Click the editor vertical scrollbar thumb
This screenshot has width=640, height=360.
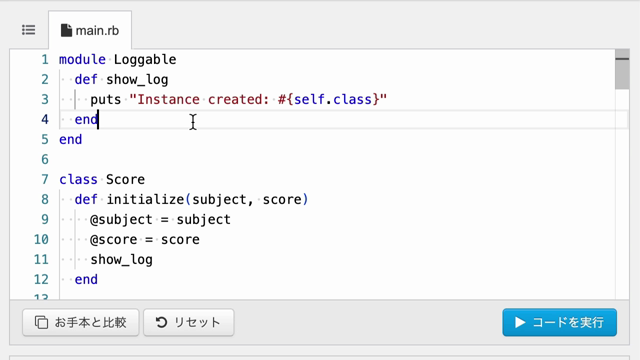click(x=622, y=69)
